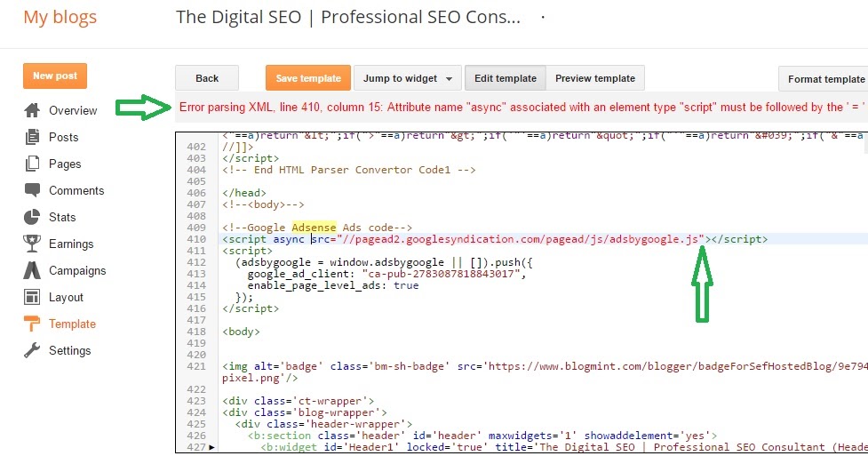Viewport: 868px width, 456px height.
Task: Open blog Settings
Action: pos(70,350)
